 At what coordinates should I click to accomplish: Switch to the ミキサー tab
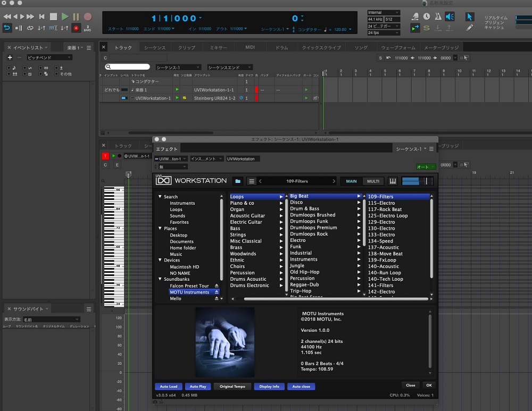[x=218, y=47]
